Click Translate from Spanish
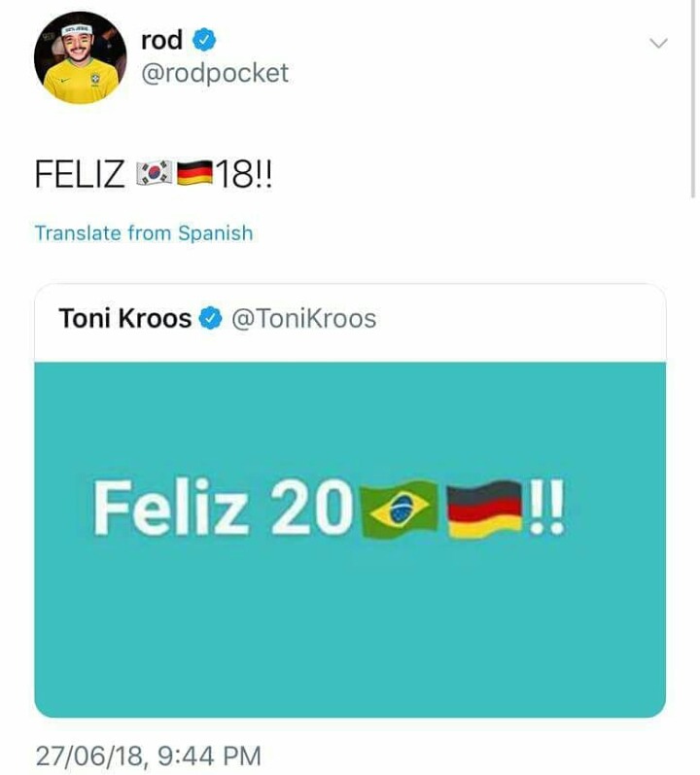The image size is (700, 775). coord(144,232)
